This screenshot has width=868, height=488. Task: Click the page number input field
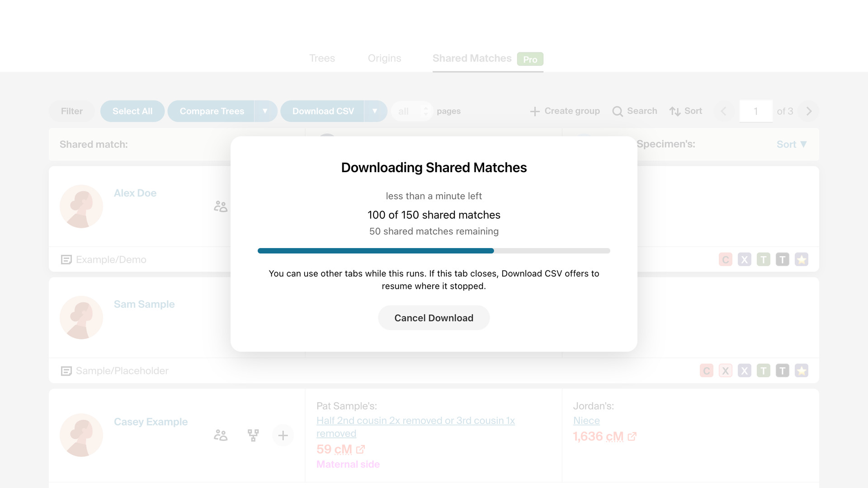pyautogui.click(x=756, y=111)
